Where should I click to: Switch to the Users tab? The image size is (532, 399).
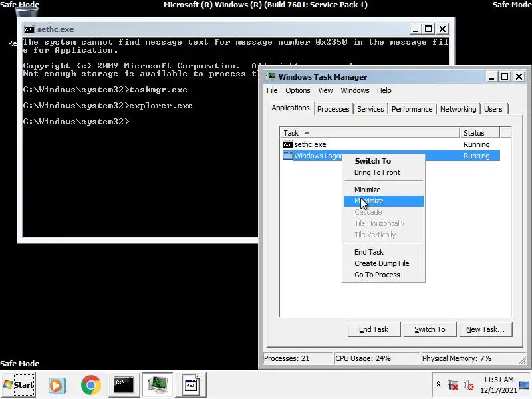coord(493,109)
